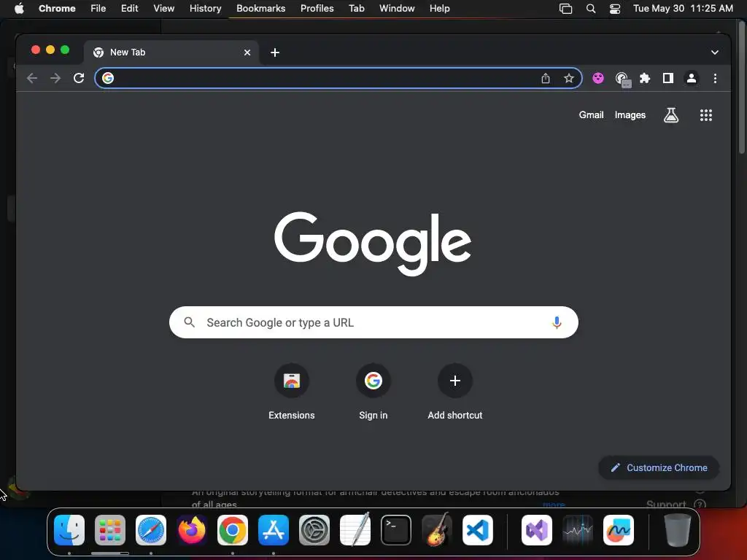The width and height of the screenshot is (747, 560).
Task: Open TextEdit from the Dock
Action: 355,529
